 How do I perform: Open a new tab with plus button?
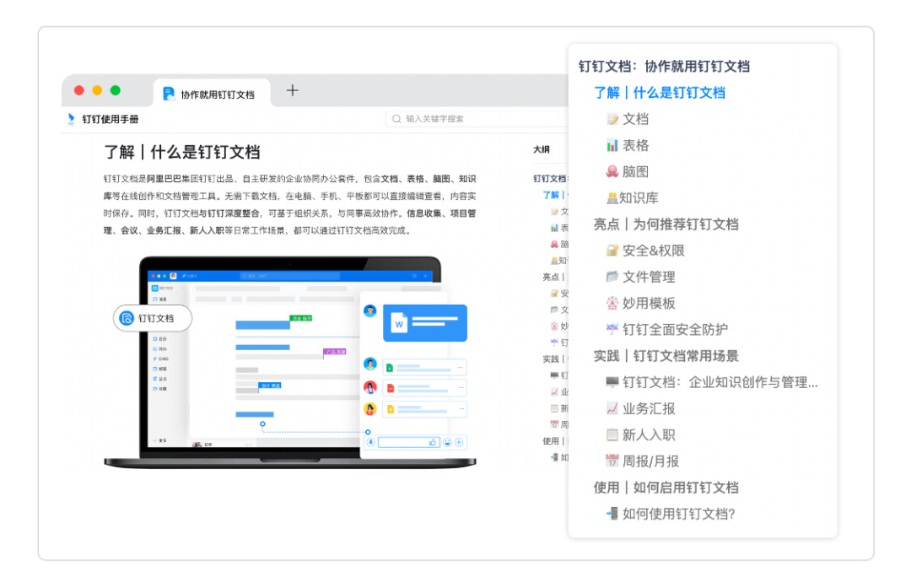(x=292, y=90)
